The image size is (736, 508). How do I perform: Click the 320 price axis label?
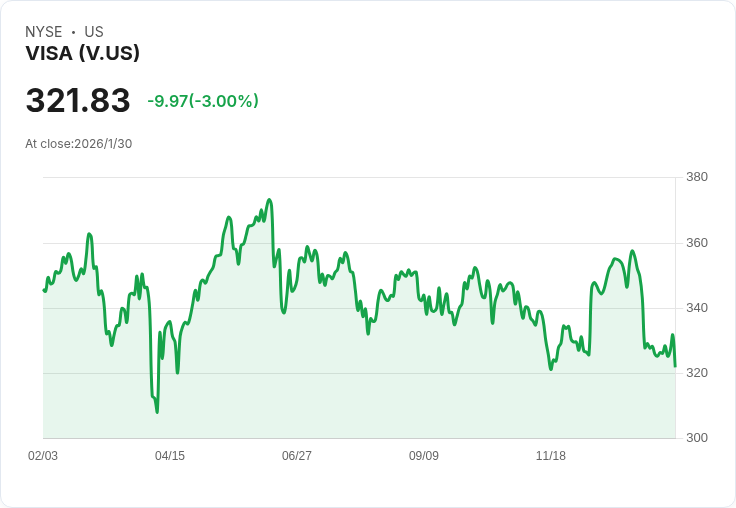(x=697, y=373)
